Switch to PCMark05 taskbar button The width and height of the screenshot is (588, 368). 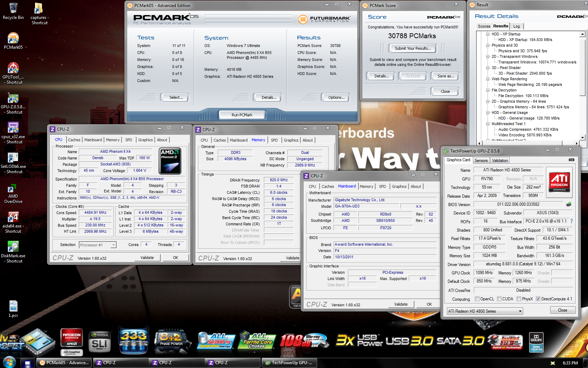[x=64, y=363]
